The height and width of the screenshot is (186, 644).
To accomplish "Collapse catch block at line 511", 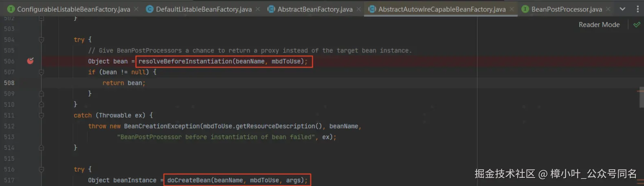I will 41,115.
